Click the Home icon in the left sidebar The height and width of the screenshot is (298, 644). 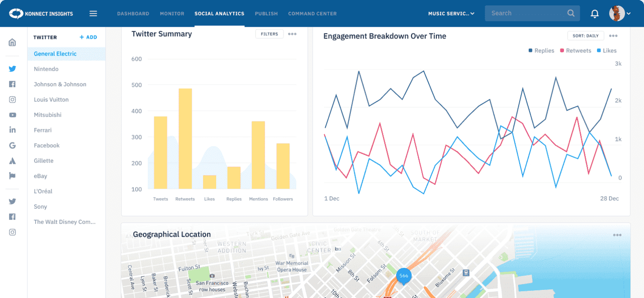tap(12, 42)
